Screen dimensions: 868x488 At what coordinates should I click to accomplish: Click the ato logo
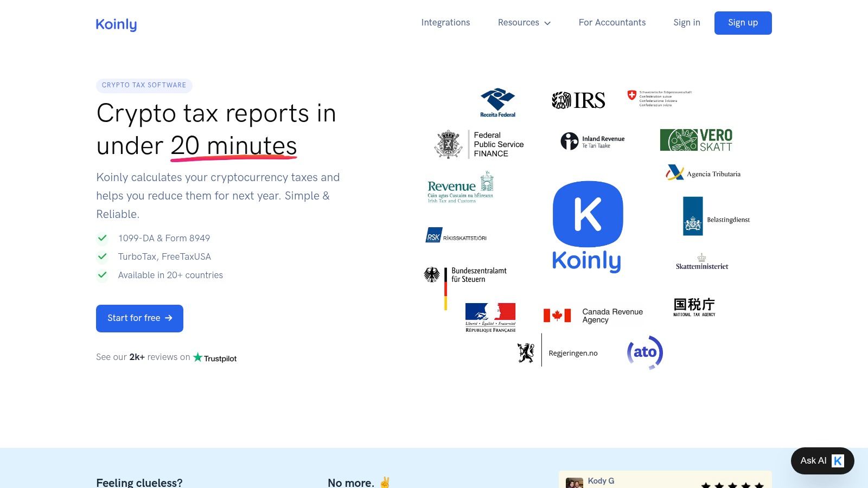click(645, 352)
